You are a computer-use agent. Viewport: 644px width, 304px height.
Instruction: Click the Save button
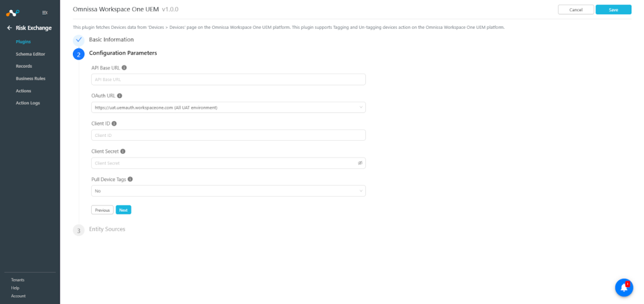tap(613, 10)
